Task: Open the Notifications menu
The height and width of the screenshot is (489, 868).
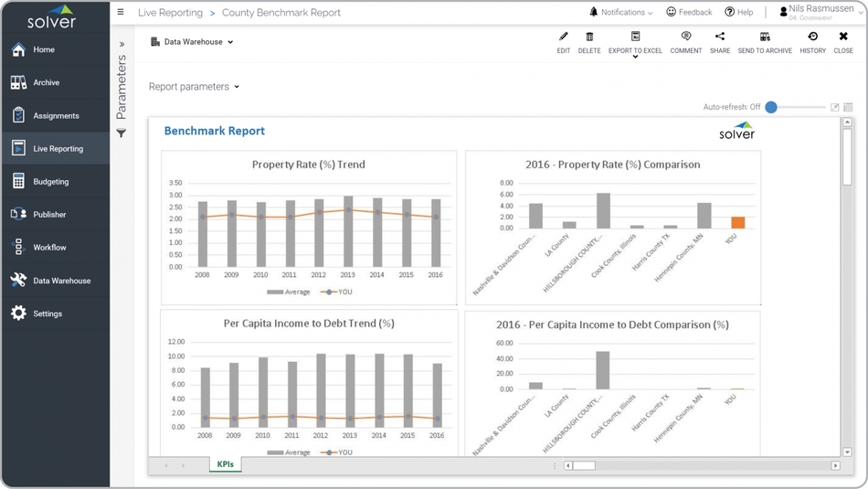Action: click(621, 13)
